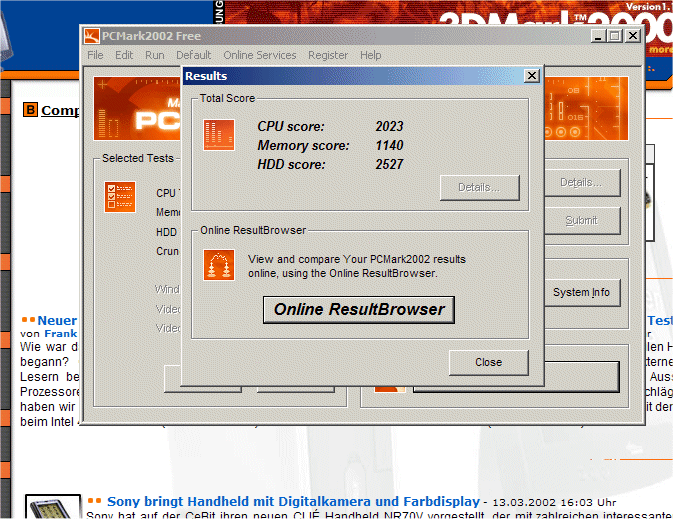Click the CPU score value 2023
Image resolution: width=673 pixels, height=519 pixels.
[x=389, y=126]
